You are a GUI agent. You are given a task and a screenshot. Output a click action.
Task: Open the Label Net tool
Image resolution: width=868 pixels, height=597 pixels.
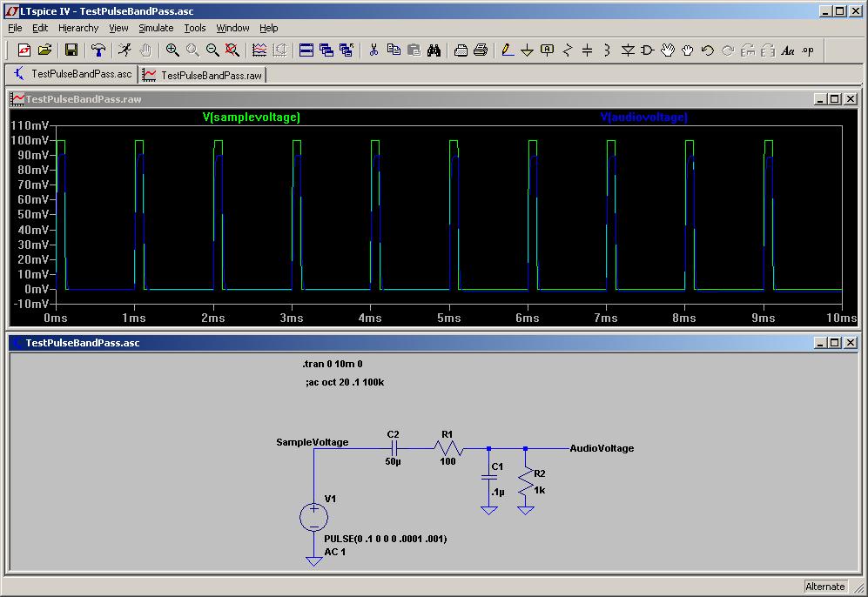coord(547,50)
